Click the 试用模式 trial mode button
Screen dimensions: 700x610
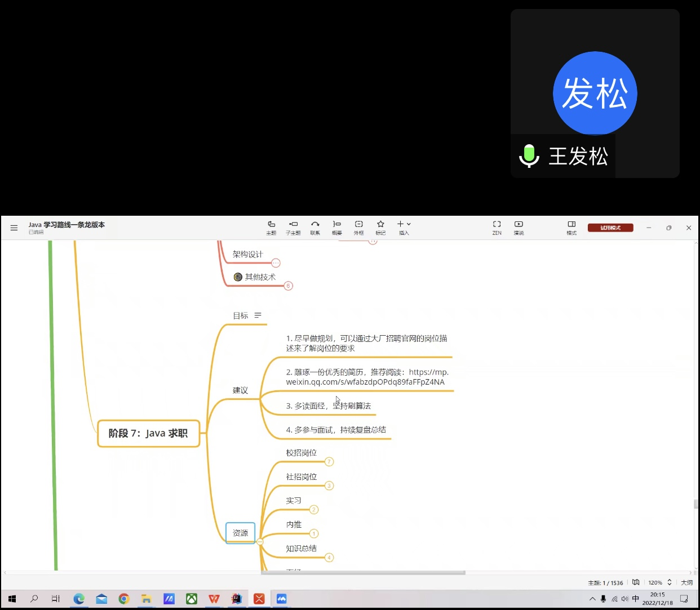[610, 228]
